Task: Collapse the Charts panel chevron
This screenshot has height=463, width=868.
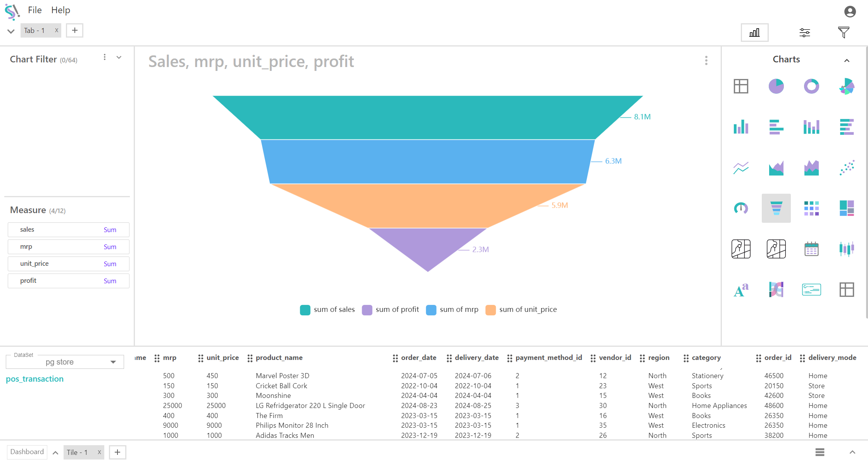Action: click(x=847, y=60)
